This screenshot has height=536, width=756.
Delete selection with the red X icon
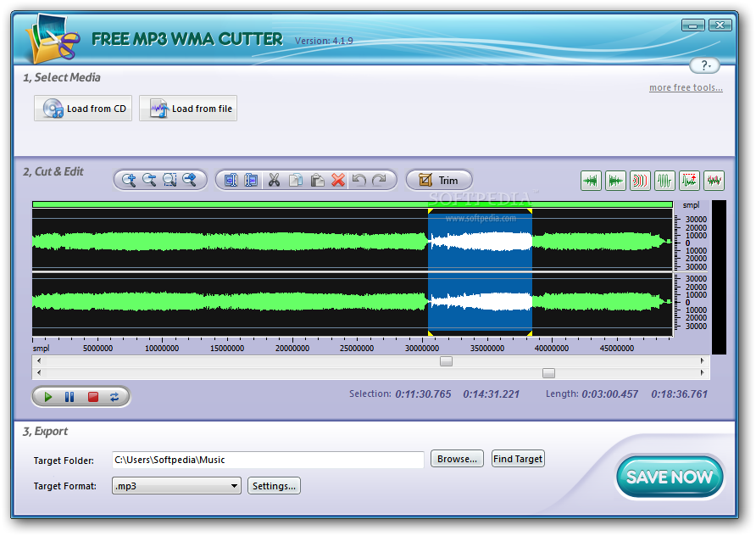point(338,180)
